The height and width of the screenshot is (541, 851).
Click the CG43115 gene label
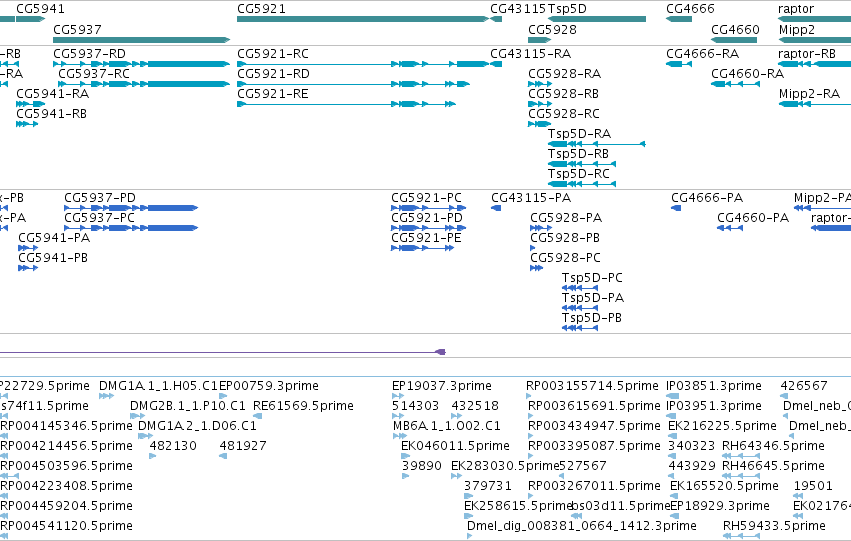pyautogui.click(x=518, y=9)
